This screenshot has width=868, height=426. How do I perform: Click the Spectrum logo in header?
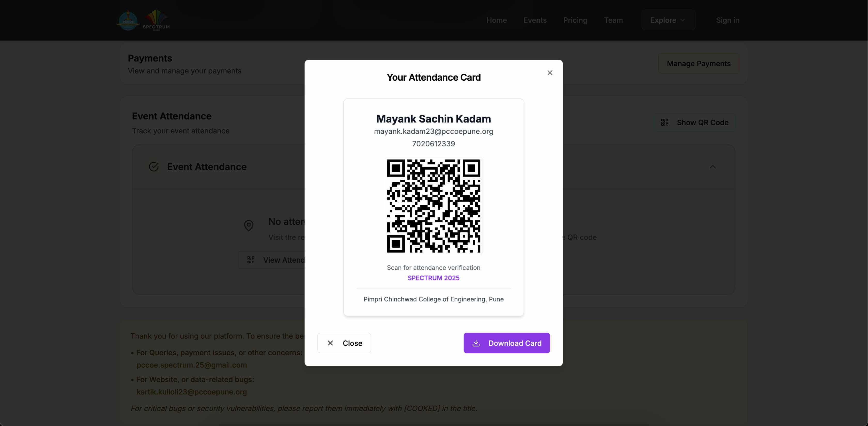click(156, 20)
